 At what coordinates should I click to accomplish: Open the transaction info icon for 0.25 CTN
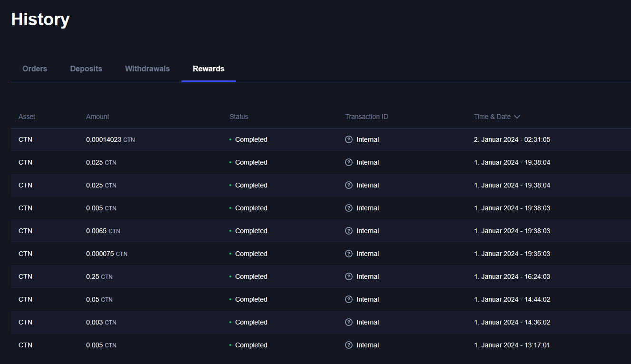(349, 276)
